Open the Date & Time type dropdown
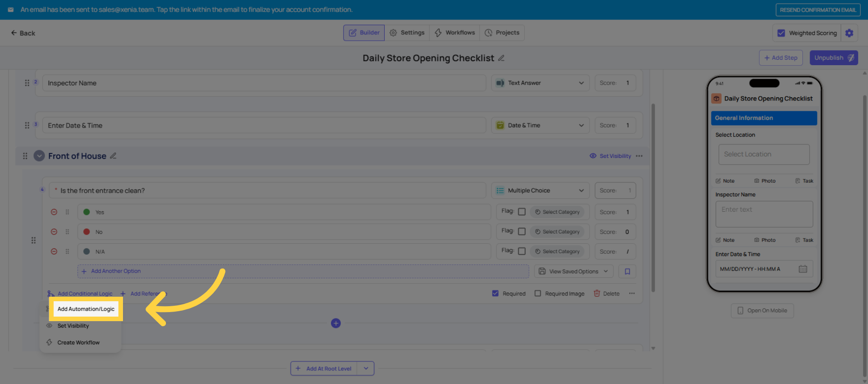 click(x=540, y=125)
